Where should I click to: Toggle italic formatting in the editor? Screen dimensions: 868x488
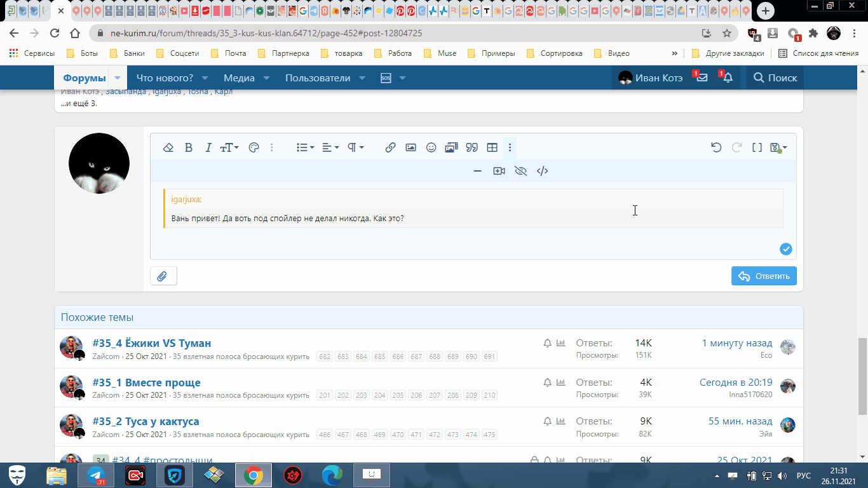point(208,147)
